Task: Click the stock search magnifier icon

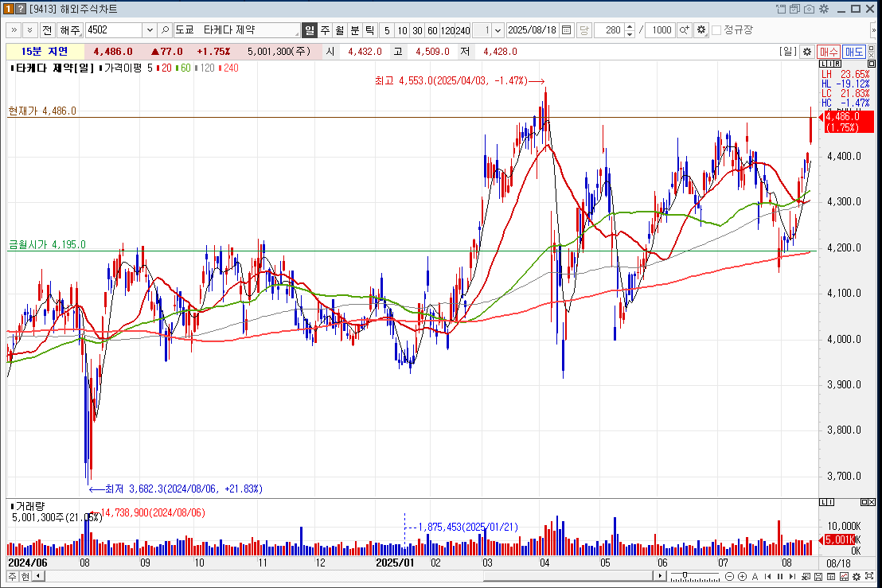Action: tap(166, 30)
